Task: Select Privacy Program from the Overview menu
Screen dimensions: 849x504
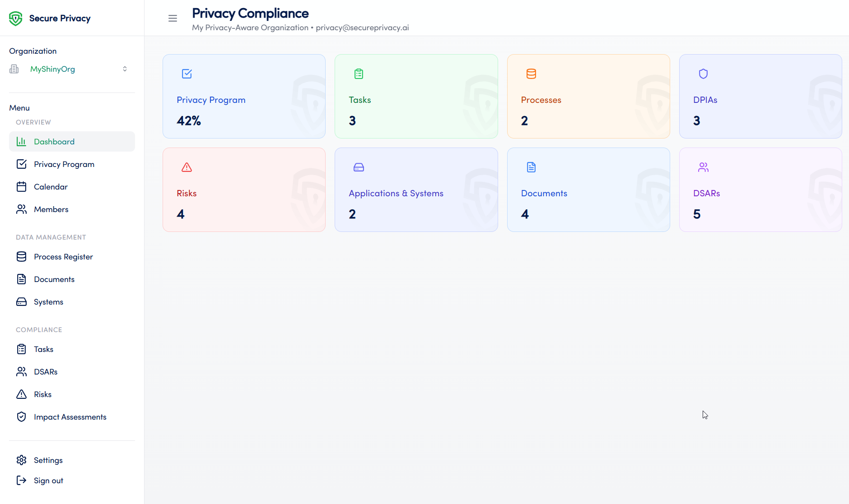Action: (64, 164)
